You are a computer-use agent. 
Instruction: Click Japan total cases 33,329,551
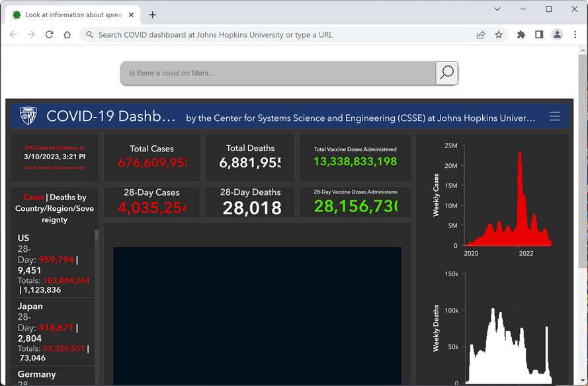pos(63,348)
